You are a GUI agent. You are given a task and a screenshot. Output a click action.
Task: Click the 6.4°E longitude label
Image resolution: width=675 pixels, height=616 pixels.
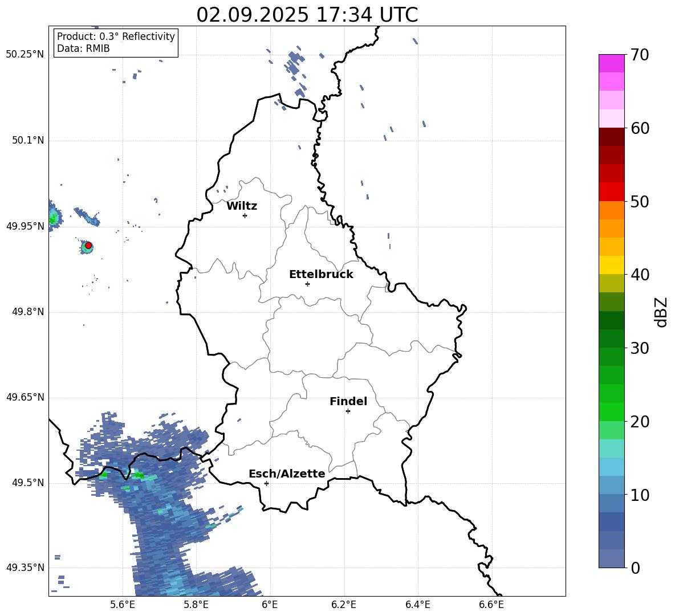coord(417,605)
